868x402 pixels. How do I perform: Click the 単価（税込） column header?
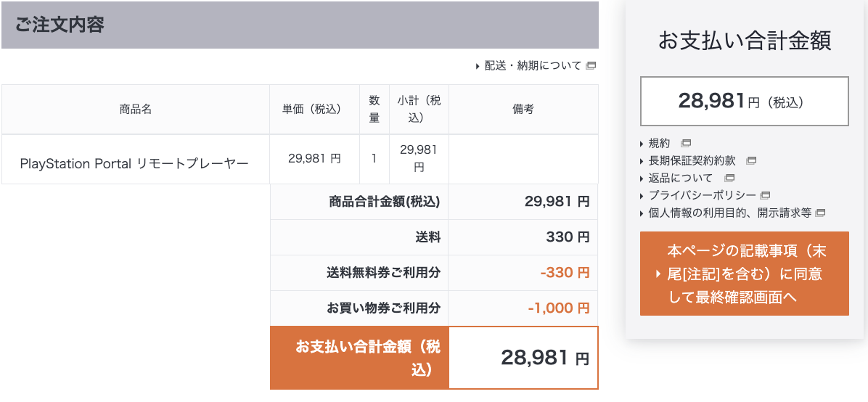[x=314, y=110]
